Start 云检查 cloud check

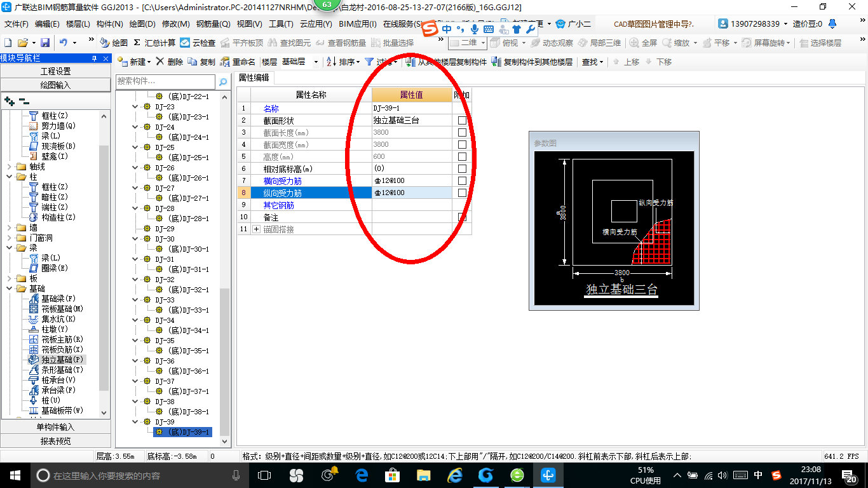pos(198,43)
